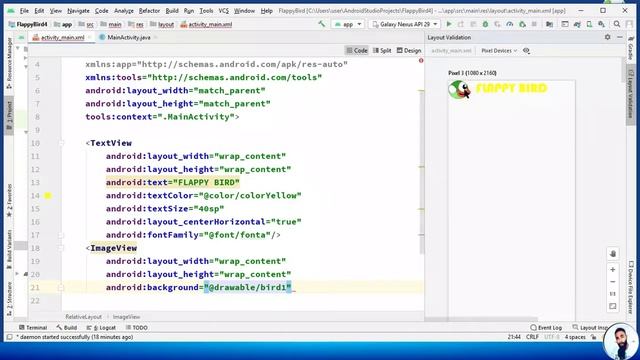The width and height of the screenshot is (640, 360).
Task: Switch editor to Split view
Action: coord(382,51)
